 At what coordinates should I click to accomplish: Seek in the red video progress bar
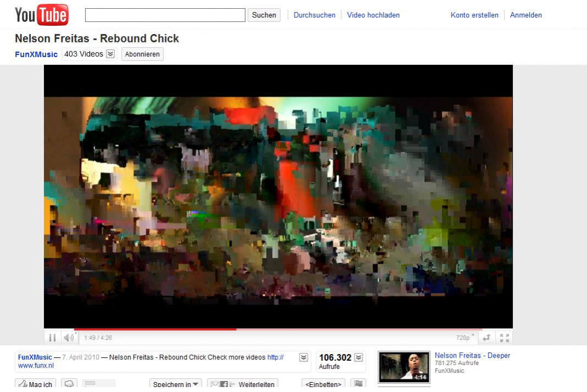point(278,329)
